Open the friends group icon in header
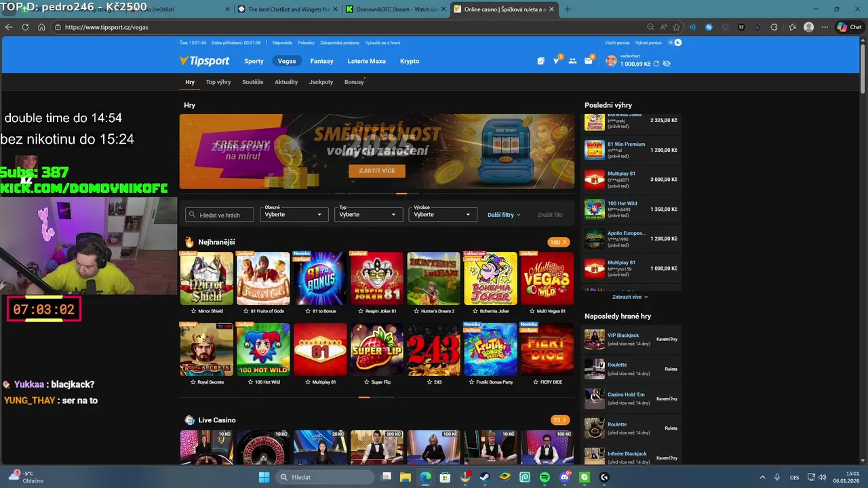The image size is (868, 488). 572,61
